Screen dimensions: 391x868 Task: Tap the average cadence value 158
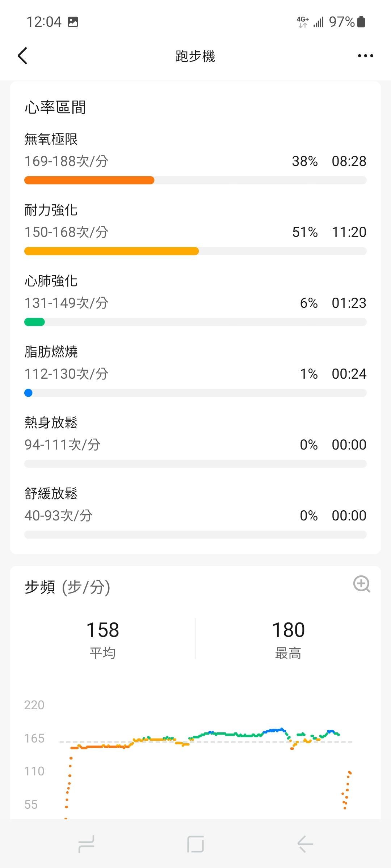click(x=102, y=630)
